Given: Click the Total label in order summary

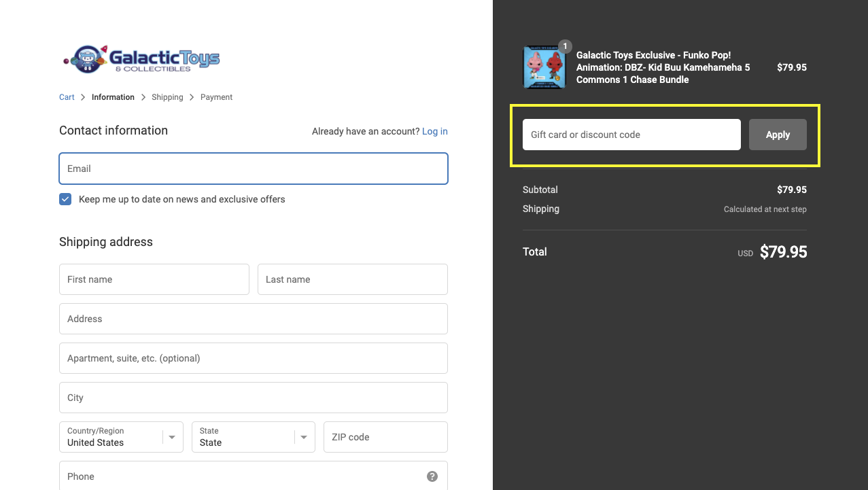Looking at the screenshot, I should 535,251.
